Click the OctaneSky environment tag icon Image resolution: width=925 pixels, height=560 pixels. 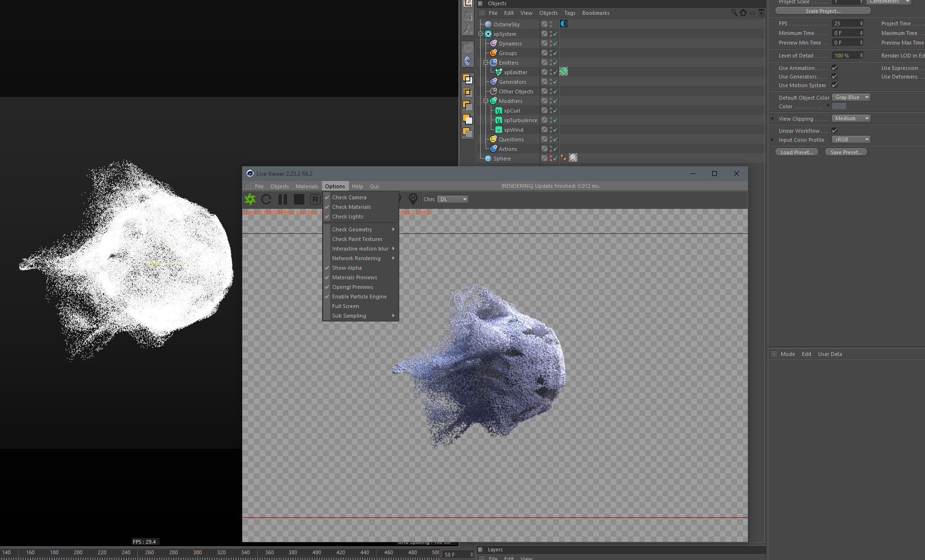[564, 24]
